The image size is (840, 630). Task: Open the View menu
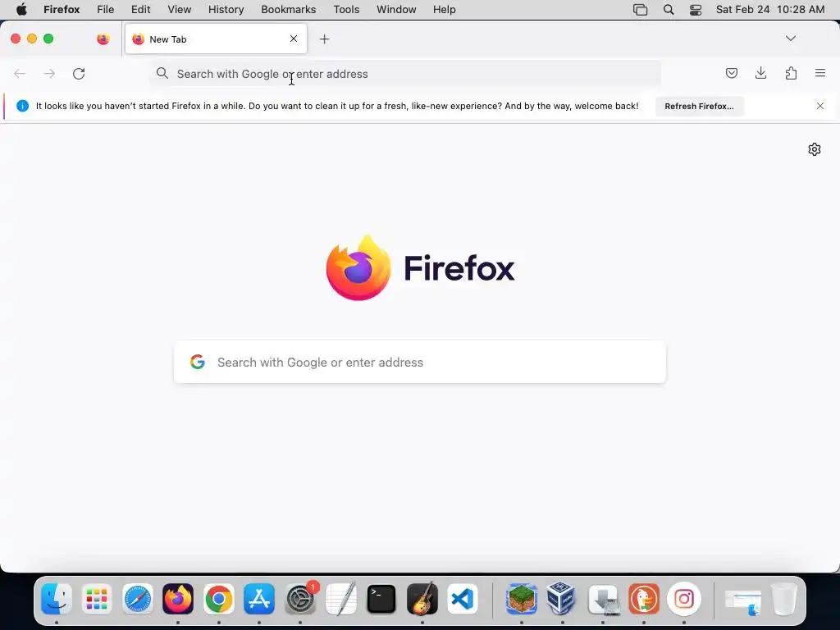coord(180,10)
